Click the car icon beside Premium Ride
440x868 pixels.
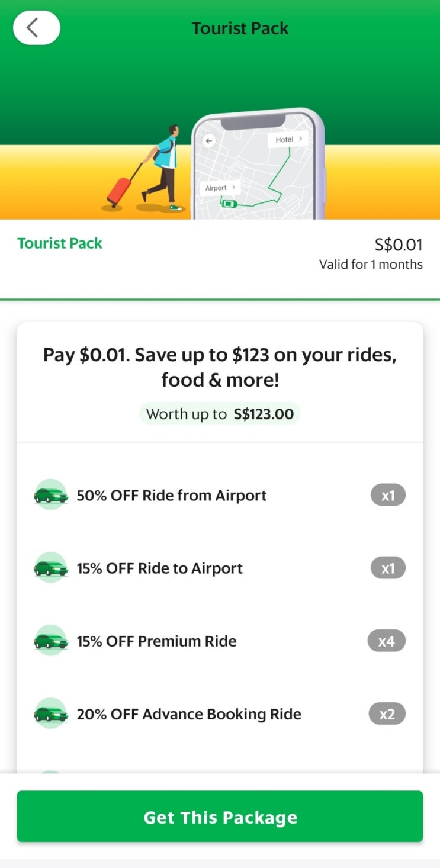[x=51, y=641]
